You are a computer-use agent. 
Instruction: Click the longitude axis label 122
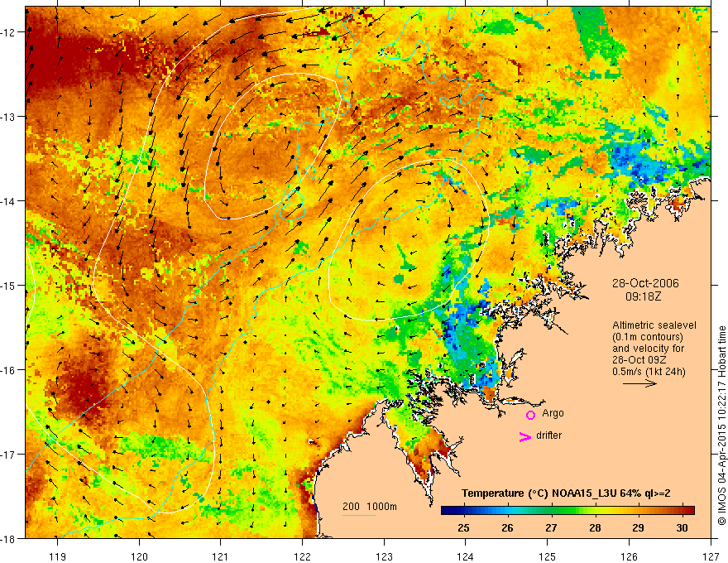coord(302,556)
